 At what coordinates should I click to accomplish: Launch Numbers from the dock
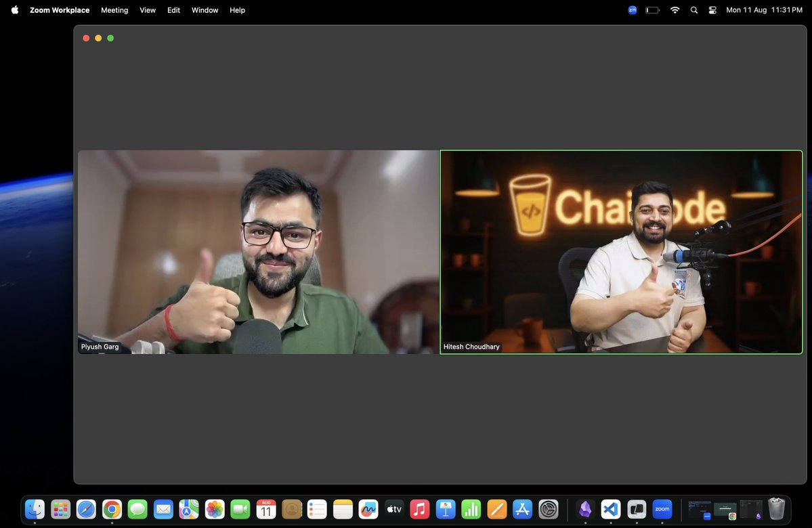471,509
